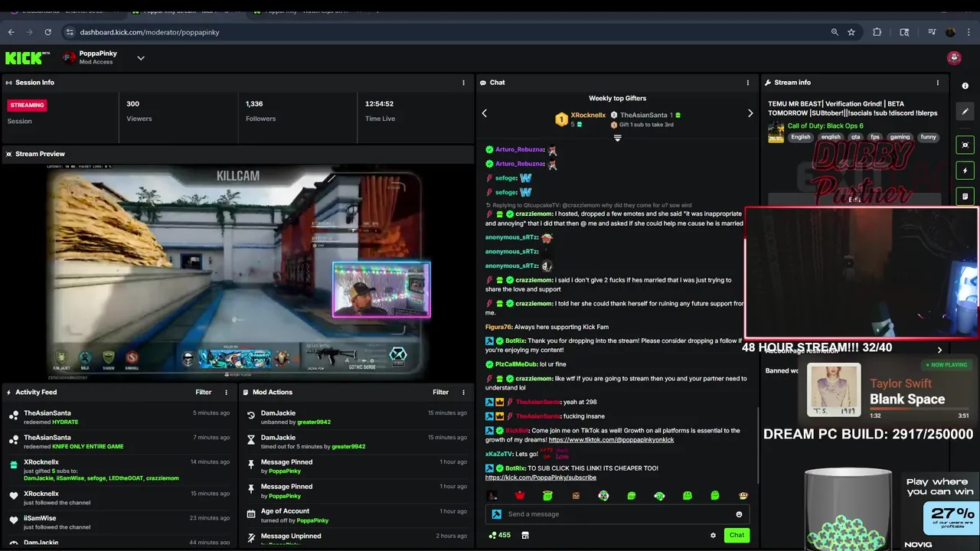
Task: Open Mod Actions Filter
Action: (x=440, y=393)
